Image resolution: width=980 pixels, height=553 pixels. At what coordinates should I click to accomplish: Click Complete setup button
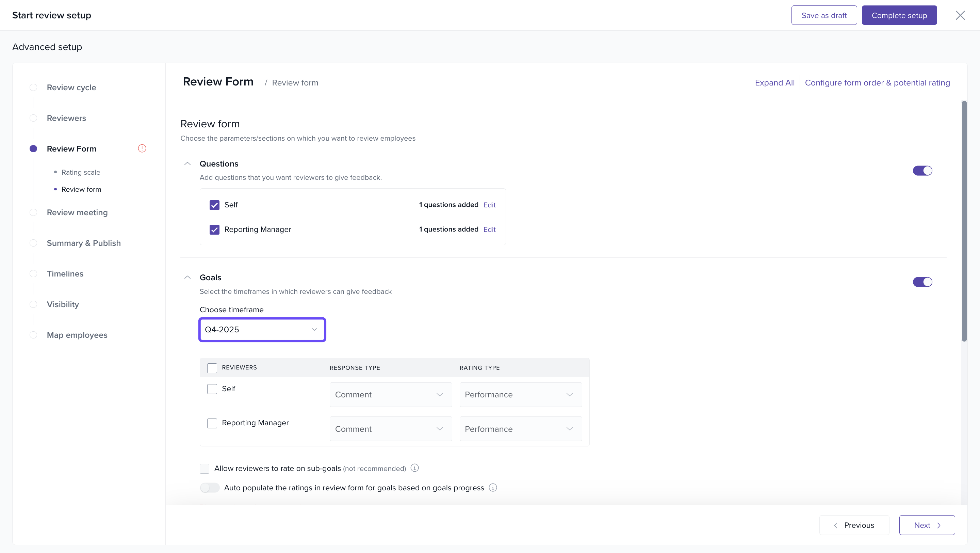(899, 15)
